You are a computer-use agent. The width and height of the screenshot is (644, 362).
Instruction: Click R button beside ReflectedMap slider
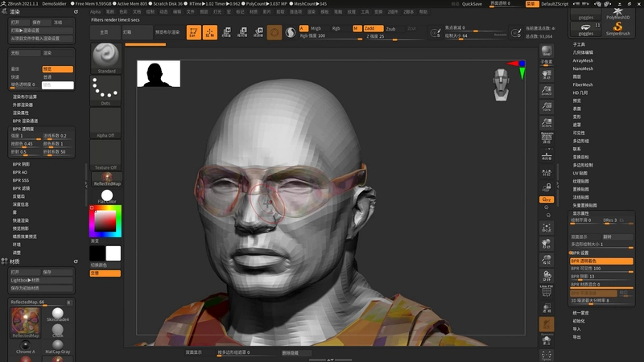[x=68, y=302]
